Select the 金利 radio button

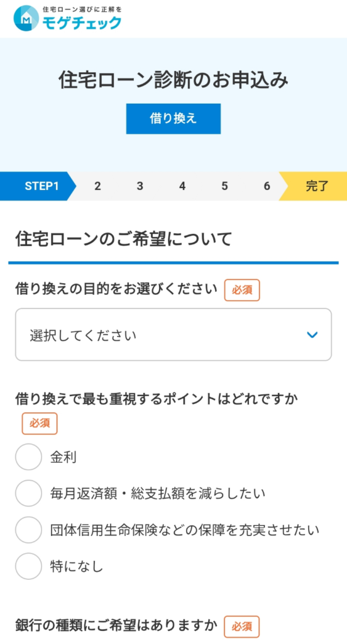[28, 457]
